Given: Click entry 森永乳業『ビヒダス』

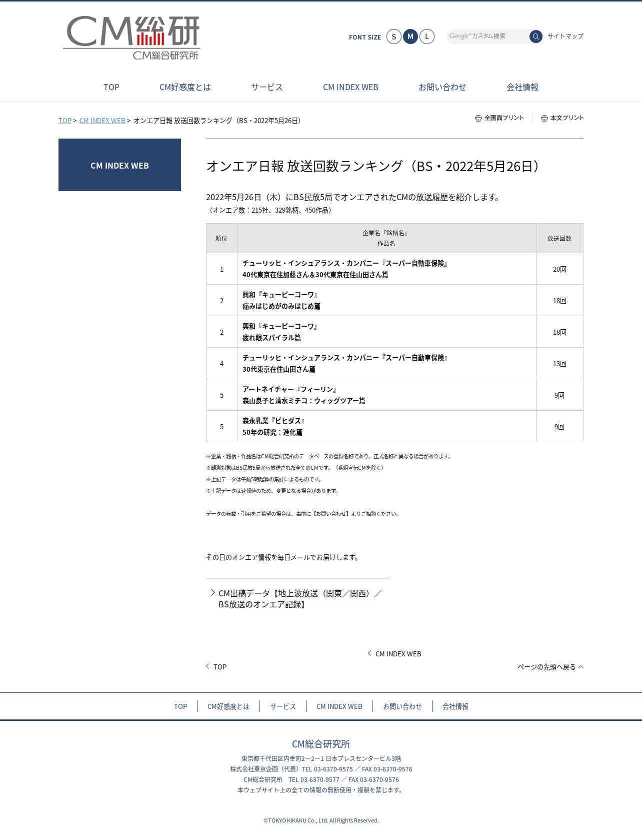Looking at the screenshot, I should pos(274,421).
